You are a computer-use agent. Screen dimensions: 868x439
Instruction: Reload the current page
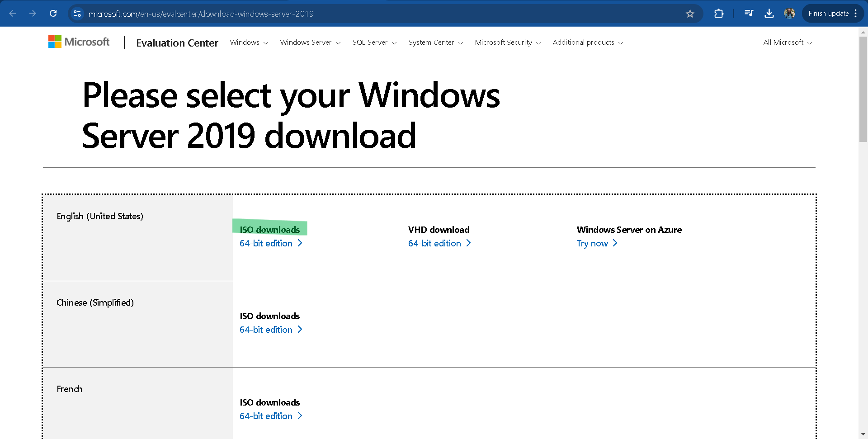pyautogui.click(x=53, y=14)
